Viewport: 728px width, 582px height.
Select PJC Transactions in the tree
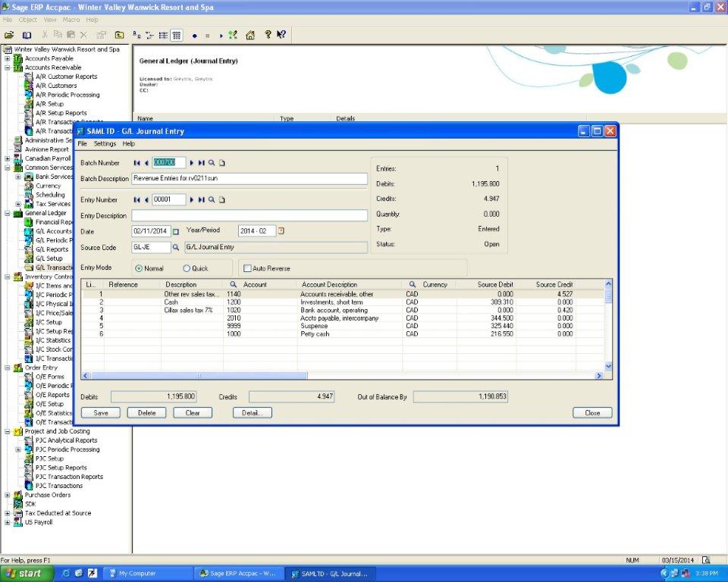point(59,486)
